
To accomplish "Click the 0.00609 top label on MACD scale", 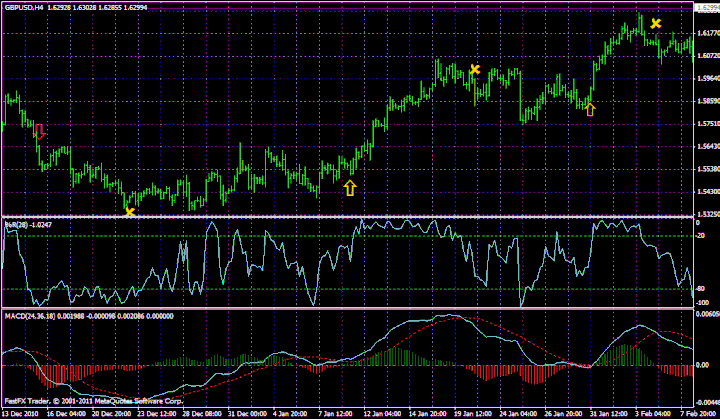I will click(708, 314).
